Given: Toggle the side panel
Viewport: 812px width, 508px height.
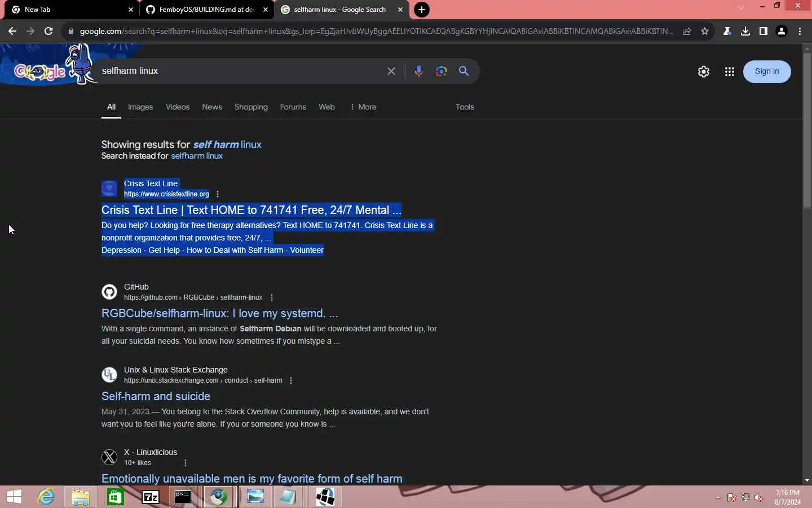Looking at the screenshot, I should point(764,31).
